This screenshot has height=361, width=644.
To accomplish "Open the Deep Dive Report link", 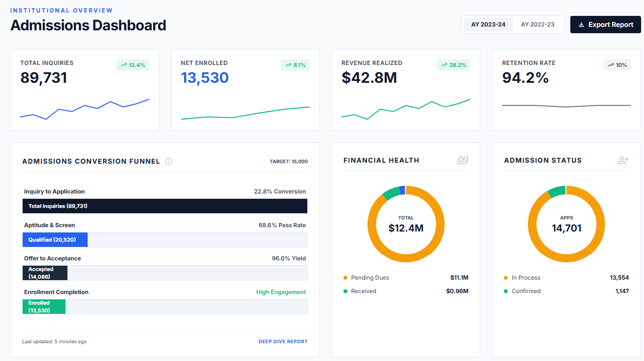I will click(x=283, y=342).
